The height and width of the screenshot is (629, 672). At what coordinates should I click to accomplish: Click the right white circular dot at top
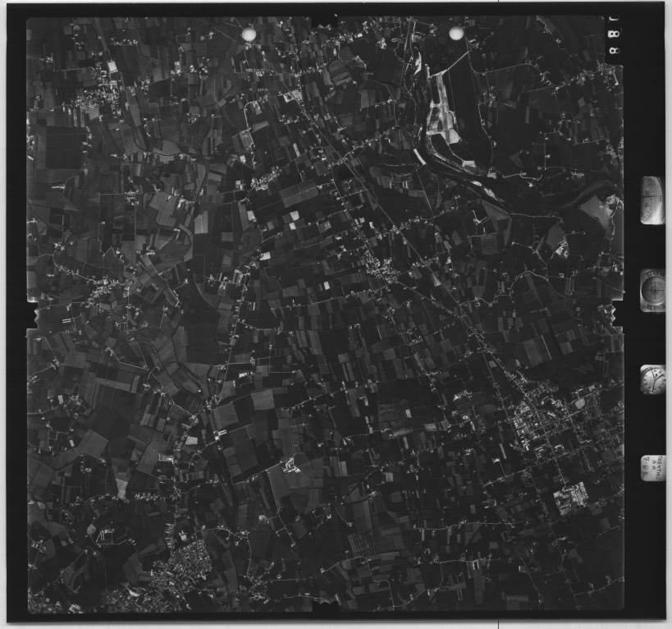tap(456, 33)
